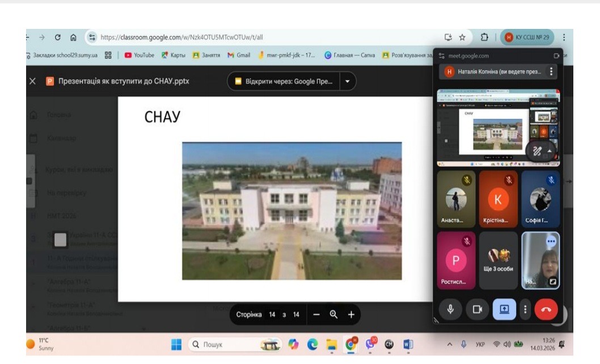
Task: Open more options in Meet control bar
Action: [526, 309]
